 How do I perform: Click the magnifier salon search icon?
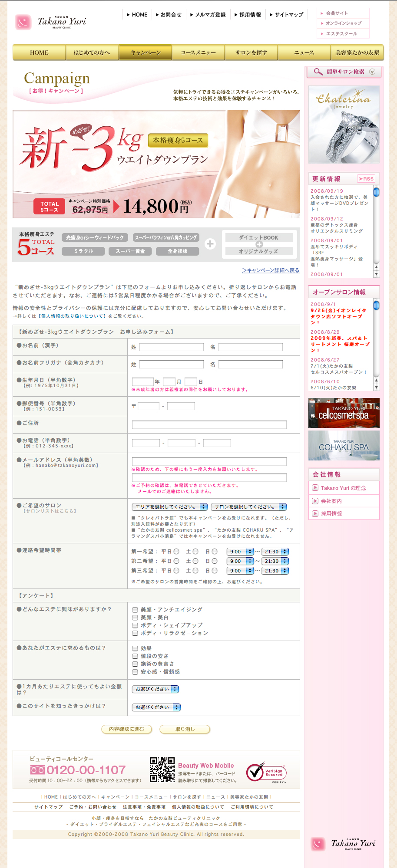point(318,72)
